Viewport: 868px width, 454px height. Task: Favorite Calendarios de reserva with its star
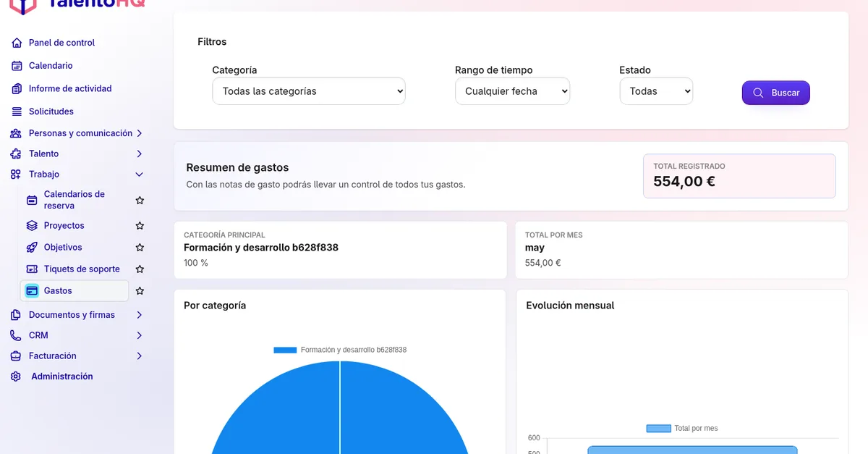[140, 201]
